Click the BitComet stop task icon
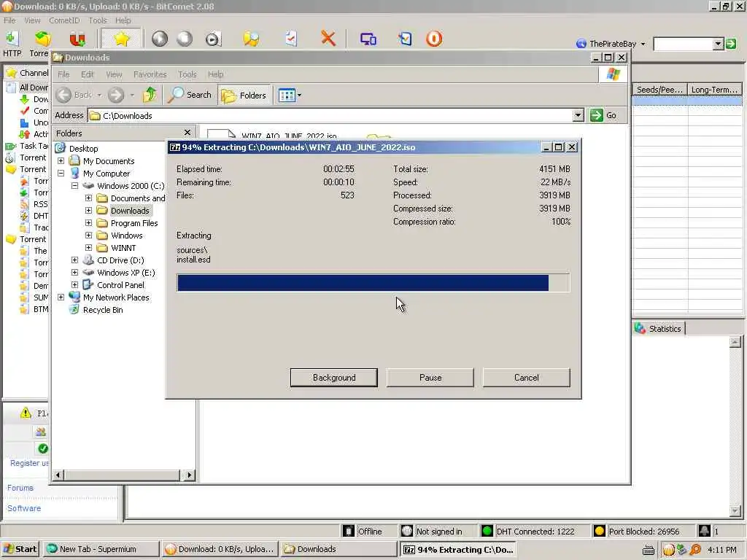747x560 pixels. [x=185, y=39]
